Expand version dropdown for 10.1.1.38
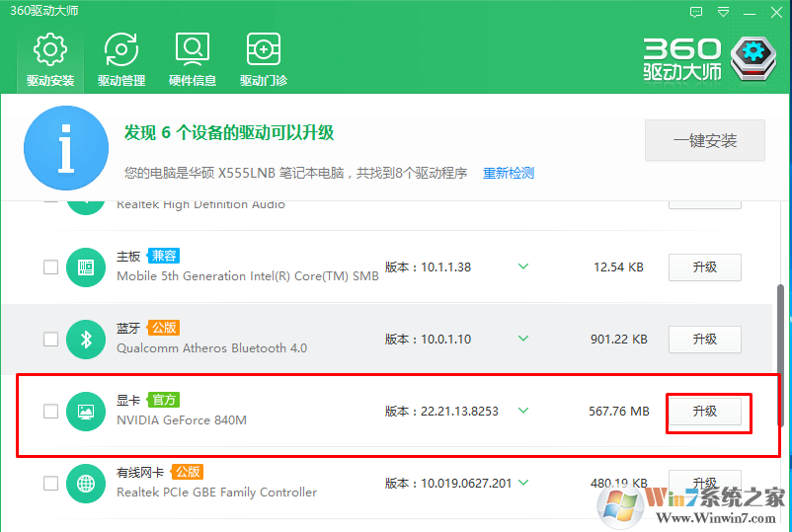 (523, 266)
